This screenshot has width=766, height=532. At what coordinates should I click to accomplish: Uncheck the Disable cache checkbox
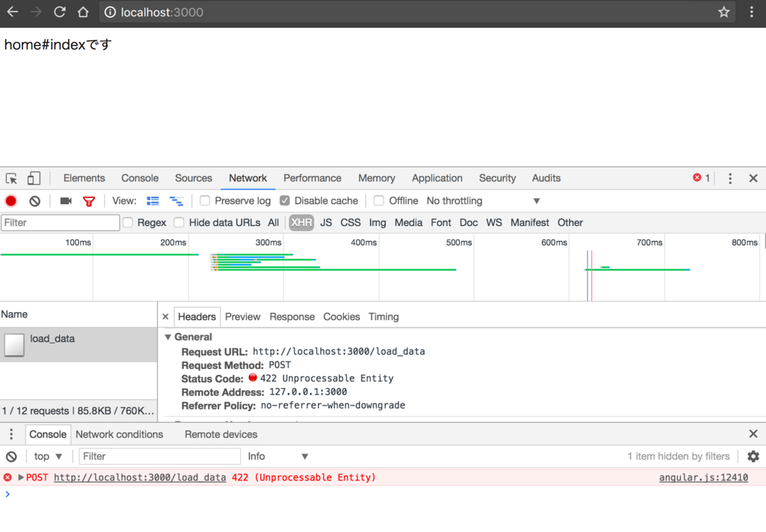click(x=285, y=201)
